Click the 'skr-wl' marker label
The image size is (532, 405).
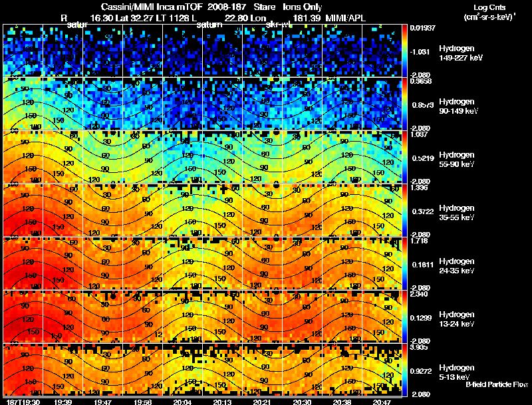(279, 25)
